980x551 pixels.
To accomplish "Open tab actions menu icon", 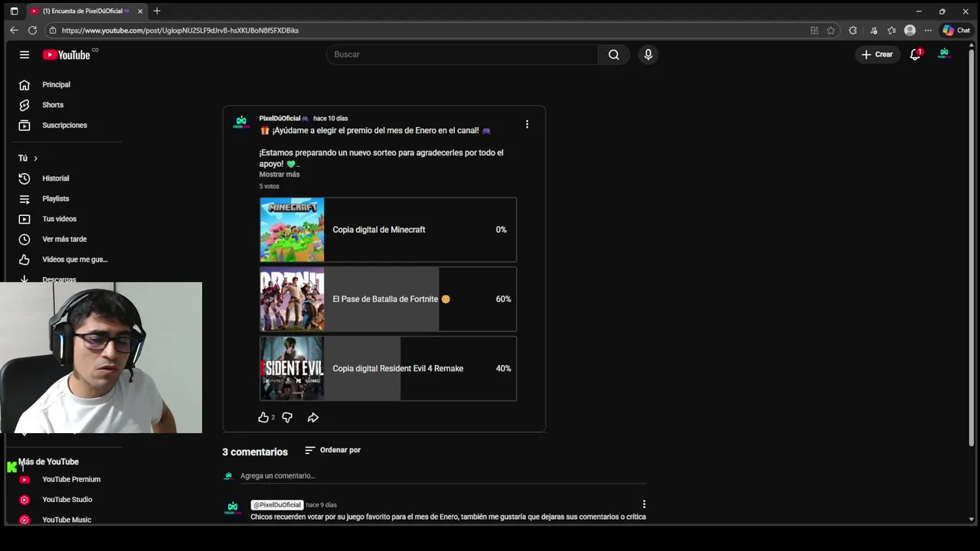I will tap(14, 11).
